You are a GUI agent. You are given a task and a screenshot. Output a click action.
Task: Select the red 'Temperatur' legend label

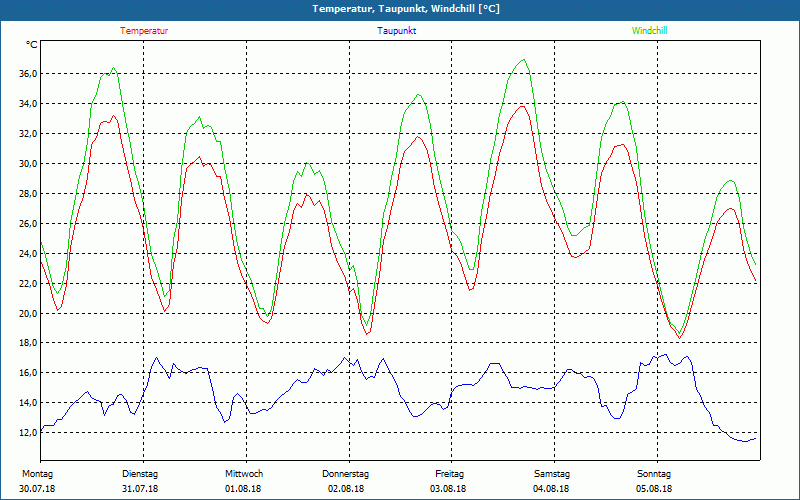[144, 31]
